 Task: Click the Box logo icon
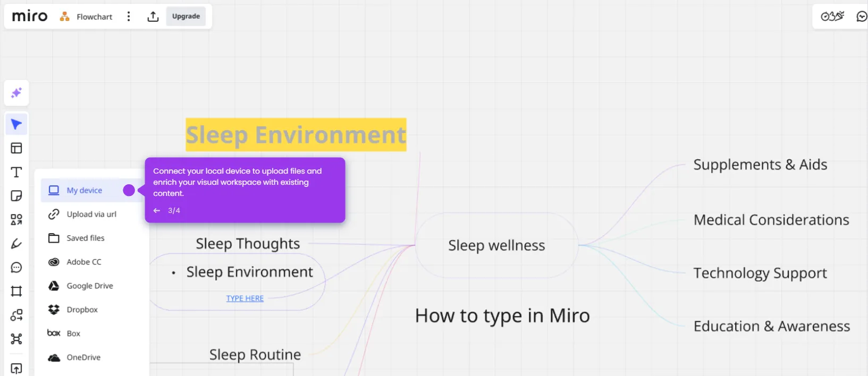[54, 333]
